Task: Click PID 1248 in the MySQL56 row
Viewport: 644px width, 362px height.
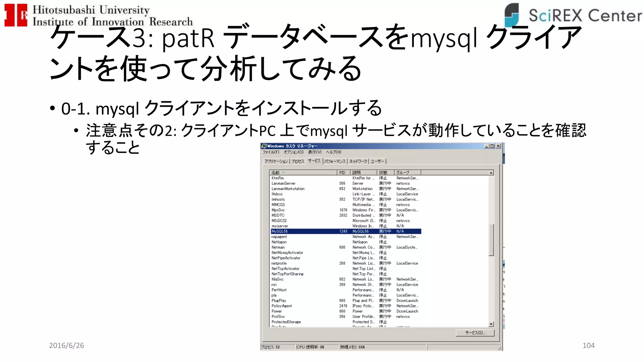Action: coord(343,231)
